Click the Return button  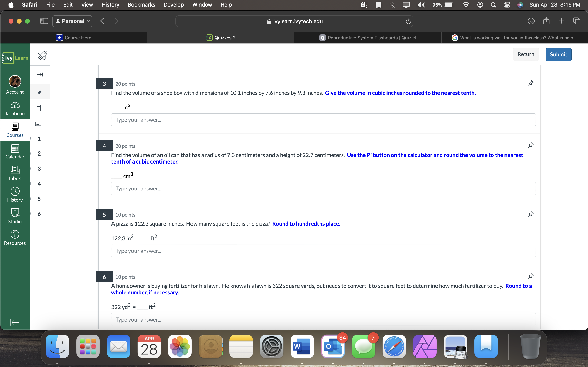click(526, 54)
